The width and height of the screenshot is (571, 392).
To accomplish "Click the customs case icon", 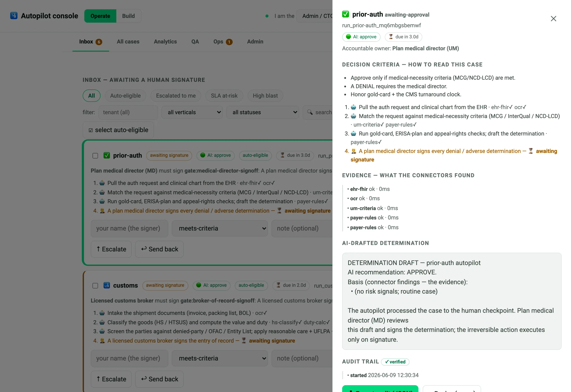I will (107, 285).
